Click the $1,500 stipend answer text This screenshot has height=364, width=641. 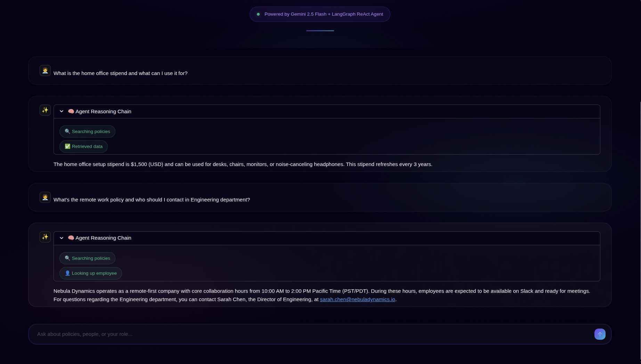(x=243, y=164)
